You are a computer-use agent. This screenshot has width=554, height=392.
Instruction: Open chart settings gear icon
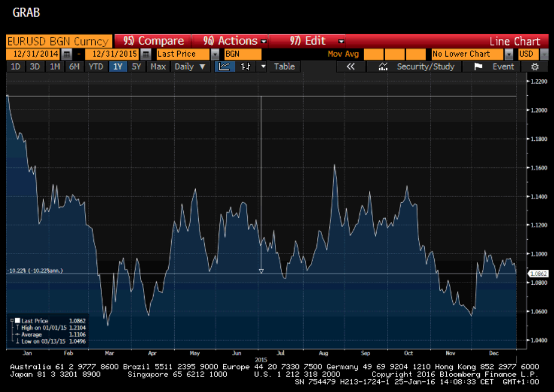[x=535, y=67]
